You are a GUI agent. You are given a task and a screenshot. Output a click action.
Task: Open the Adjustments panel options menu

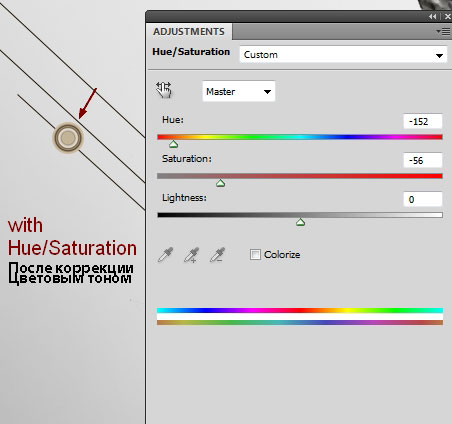coord(443,32)
